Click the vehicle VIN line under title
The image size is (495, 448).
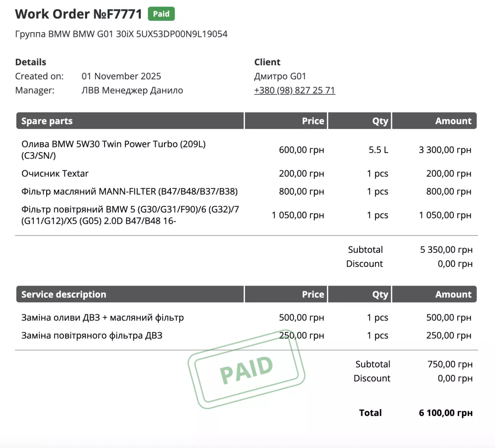(121, 34)
